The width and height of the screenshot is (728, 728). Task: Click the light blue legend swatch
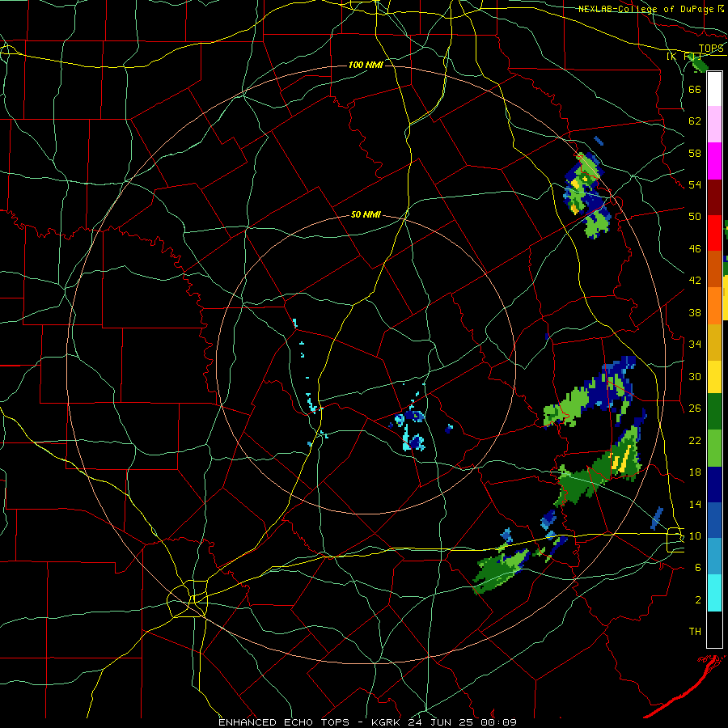[714, 557]
